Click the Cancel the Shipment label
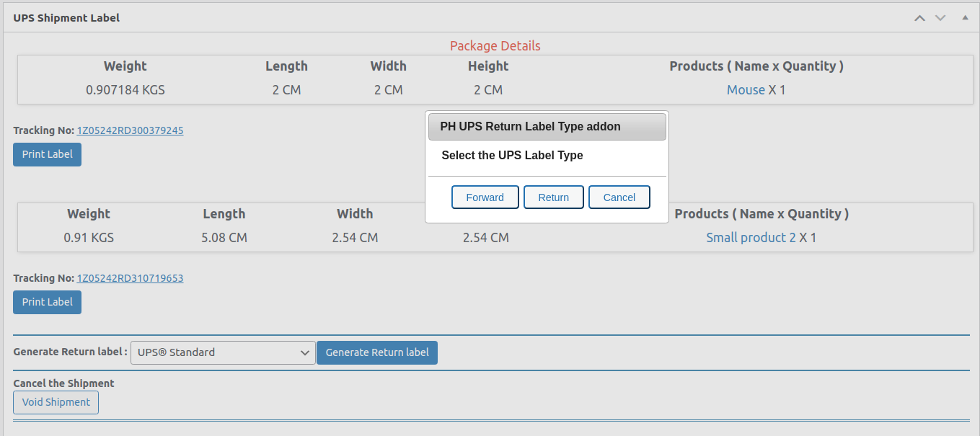 click(63, 383)
